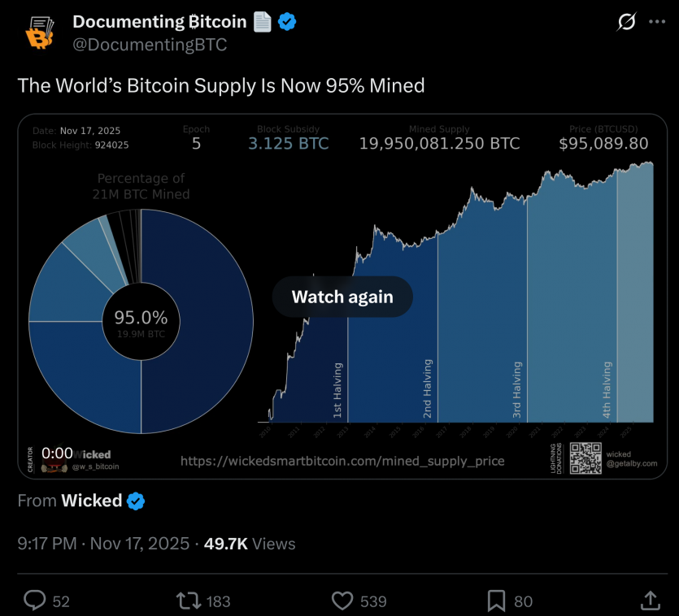Click the 95.0% pie chart center

[x=141, y=323]
